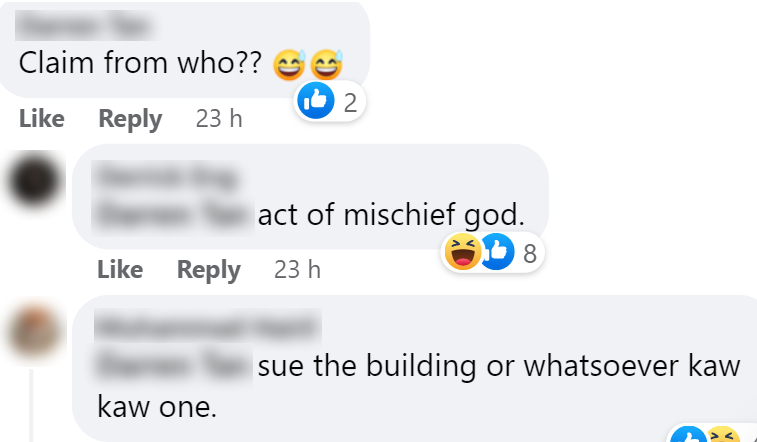The width and height of the screenshot is (757, 442).
Task: Click the blue Like reaction beside count 8
Action: pos(497,253)
